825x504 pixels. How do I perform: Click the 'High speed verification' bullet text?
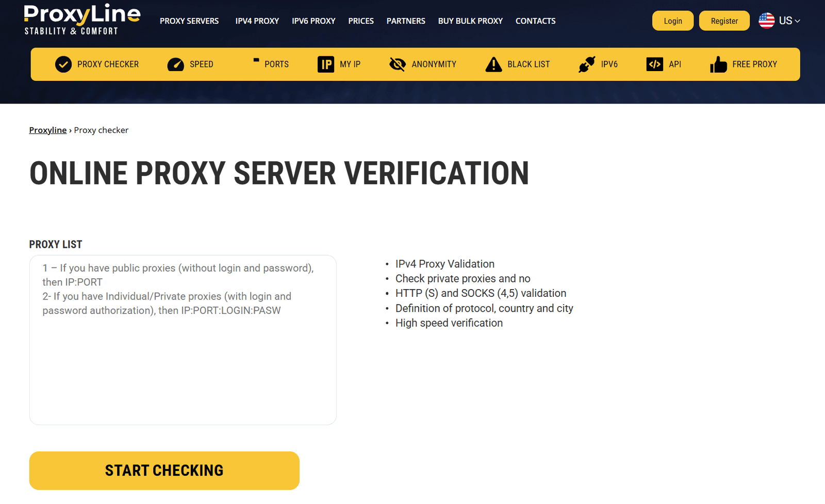pos(449,323)
